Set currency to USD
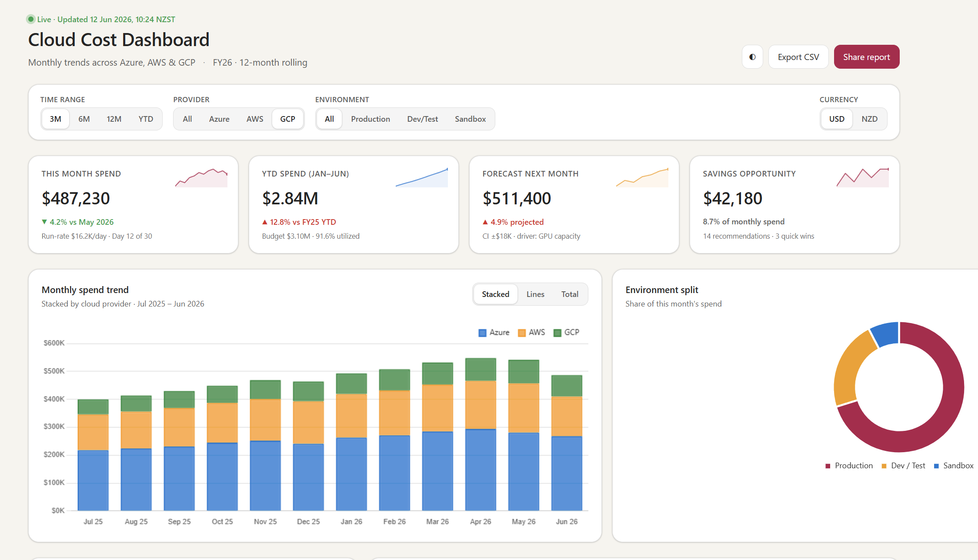Screen dimensions: 978x560 coord(837,119)
